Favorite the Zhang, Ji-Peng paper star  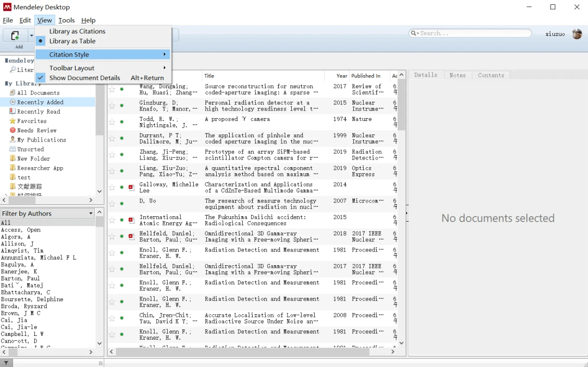(112, 155)
